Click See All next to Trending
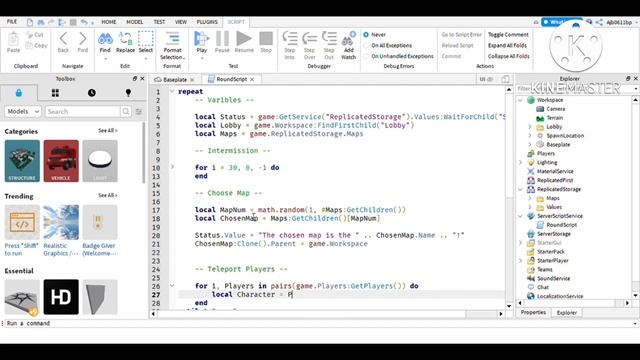The image size is (640, 360). [x=108, y=196]
